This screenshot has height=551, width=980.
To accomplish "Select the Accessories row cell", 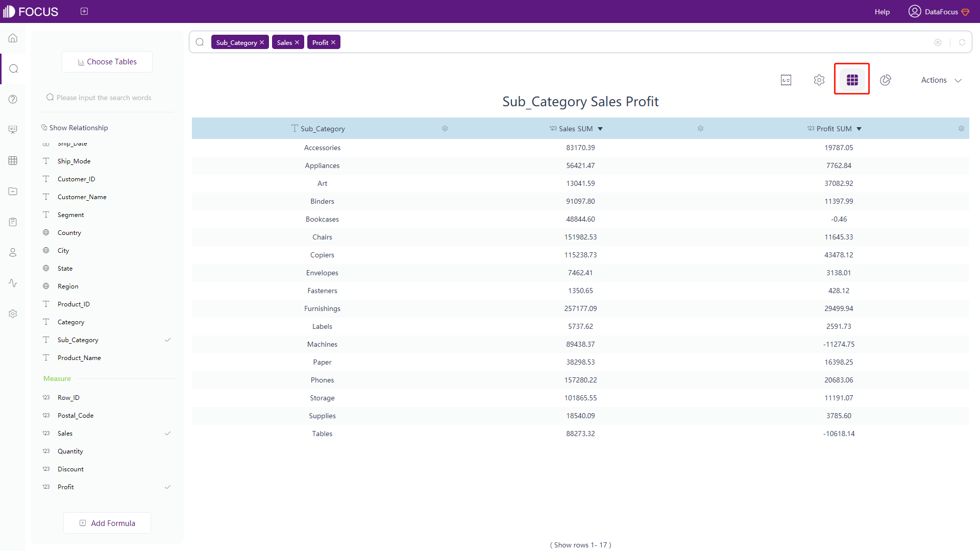I will (323, 148).
